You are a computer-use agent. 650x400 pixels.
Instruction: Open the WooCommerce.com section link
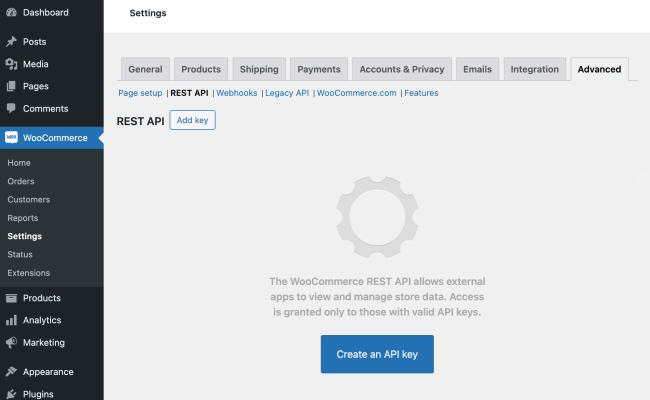(357, 93)
